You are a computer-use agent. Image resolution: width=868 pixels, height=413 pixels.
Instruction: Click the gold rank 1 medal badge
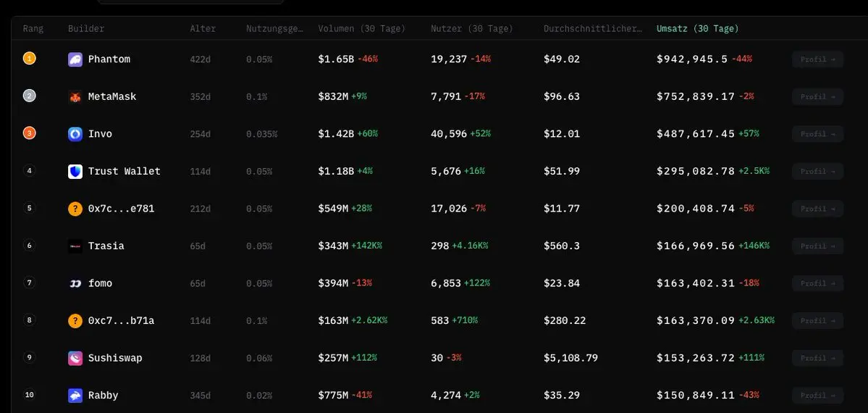tap(30, 58)
